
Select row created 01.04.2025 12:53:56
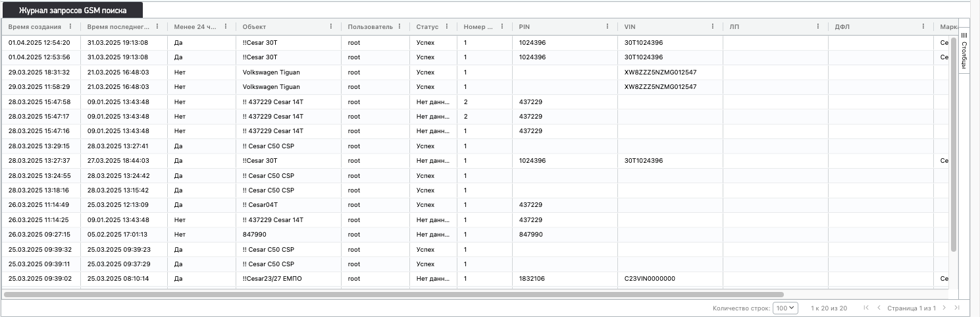pyautogui.click(x=475, y=57)
